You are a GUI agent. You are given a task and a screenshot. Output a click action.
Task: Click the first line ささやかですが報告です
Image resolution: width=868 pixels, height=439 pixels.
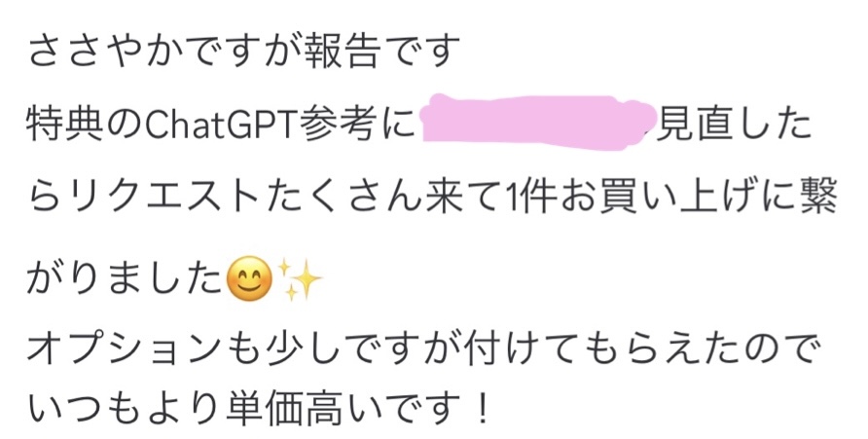pos(244,52)
